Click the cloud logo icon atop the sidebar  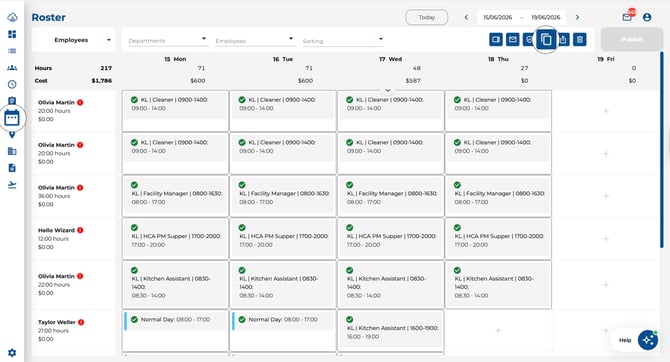tap(12, 18)
